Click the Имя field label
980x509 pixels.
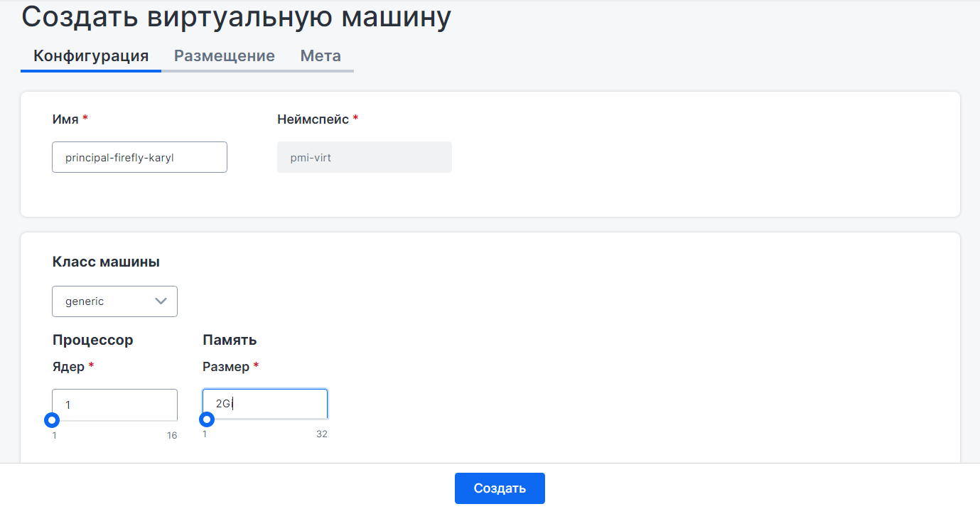65,119
